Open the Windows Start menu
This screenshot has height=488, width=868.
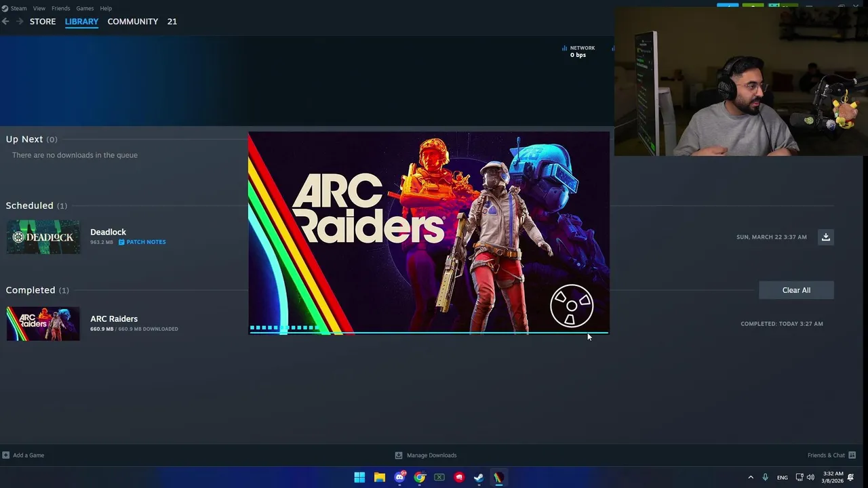(359, 477)
